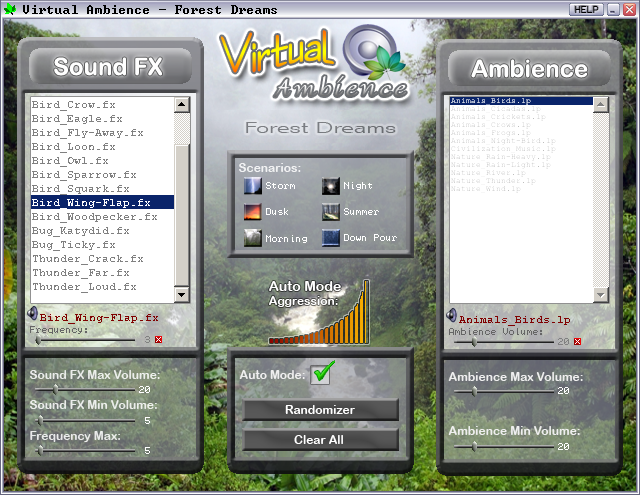Toggle the Auto Mode checkbox

[x=320, y=375]
